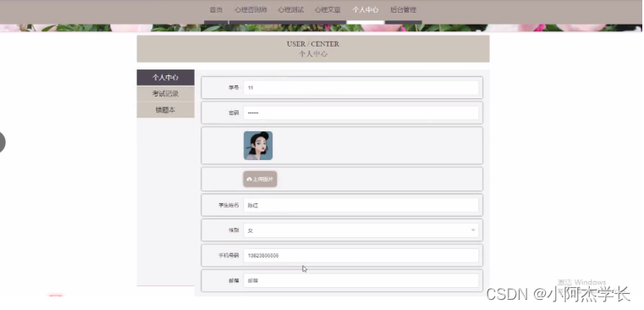This screenshot has width=644, height=310.
Task: Open the 考试记录 sidebar tab
Action: coord(166,94)
